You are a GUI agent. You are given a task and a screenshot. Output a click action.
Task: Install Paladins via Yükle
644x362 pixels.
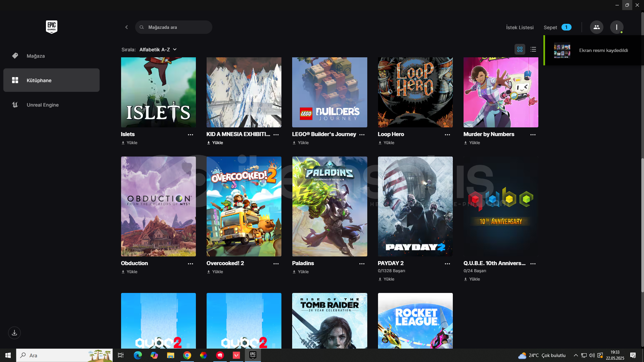point(301,272)
